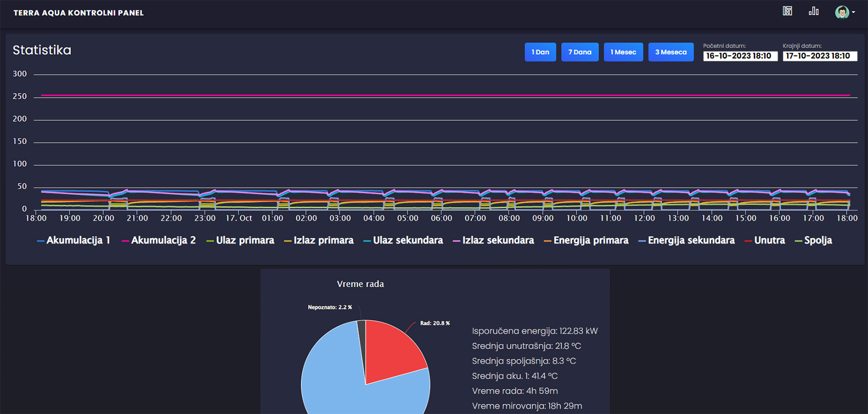
Task: Click the Statistika heading
Action: coord(42,50)
